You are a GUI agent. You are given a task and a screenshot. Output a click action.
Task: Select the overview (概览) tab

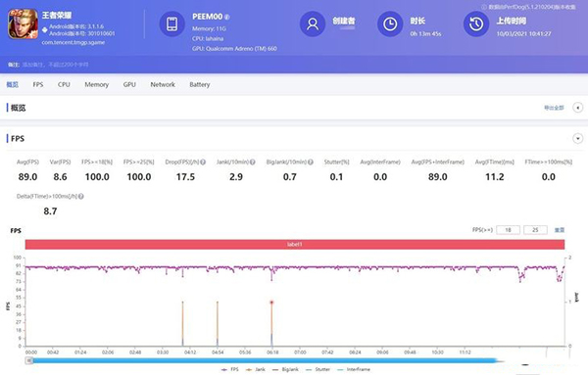[13, 84]
